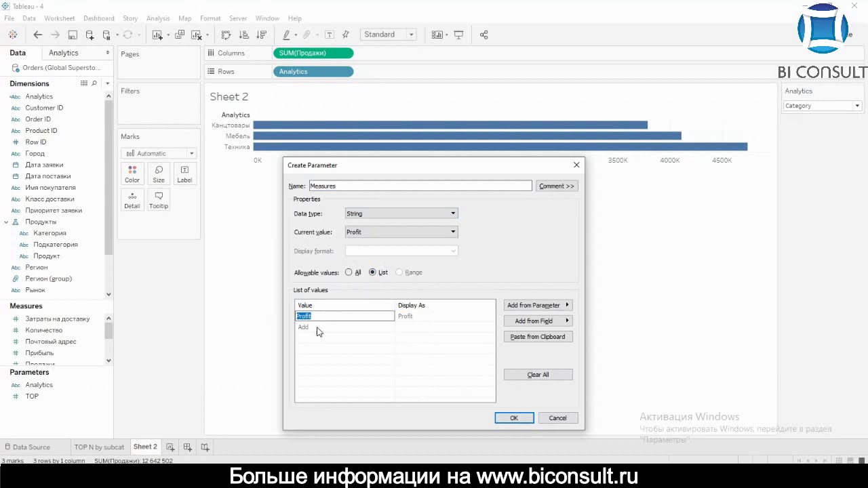868x488 pixels.
Task: Click the Save icon in toolbar
Action: [73, 35]
